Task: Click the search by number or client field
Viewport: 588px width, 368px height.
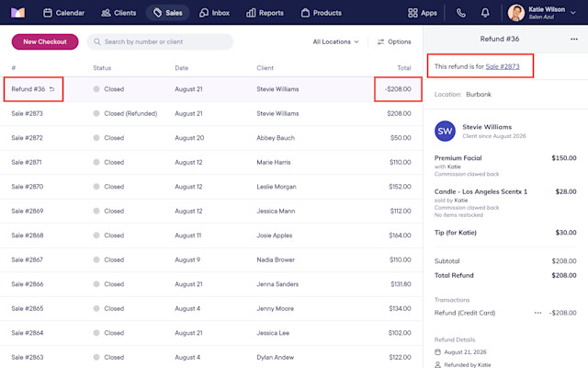Action: coord(160,41)
